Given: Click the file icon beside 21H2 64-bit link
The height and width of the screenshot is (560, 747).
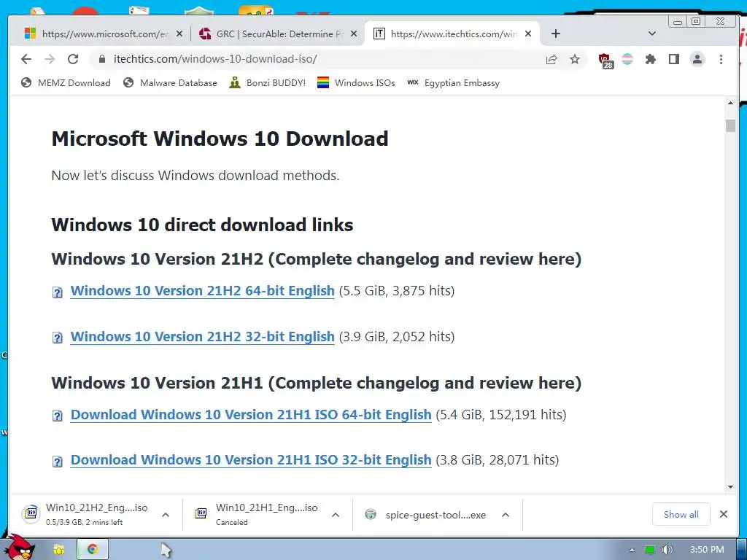Looking at the screenshot, I should [57, 292].
